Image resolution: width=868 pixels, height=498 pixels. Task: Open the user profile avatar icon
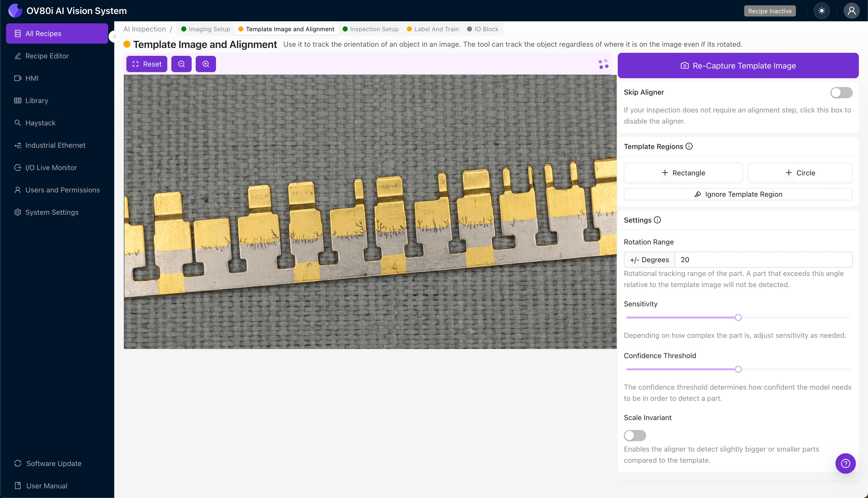(x=851, y=11)
